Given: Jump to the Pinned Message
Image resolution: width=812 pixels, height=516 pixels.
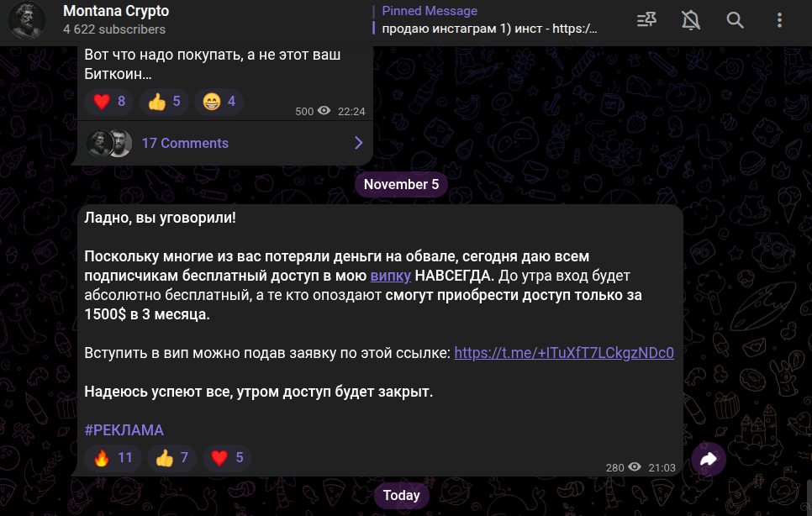Looking at the screenshot, I should tap(489, 20).
